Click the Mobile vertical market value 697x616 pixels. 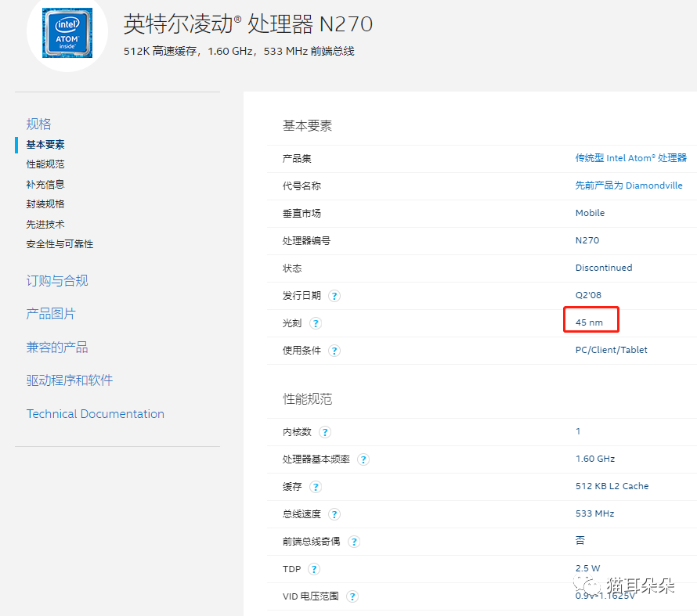(x=590, y=213)
